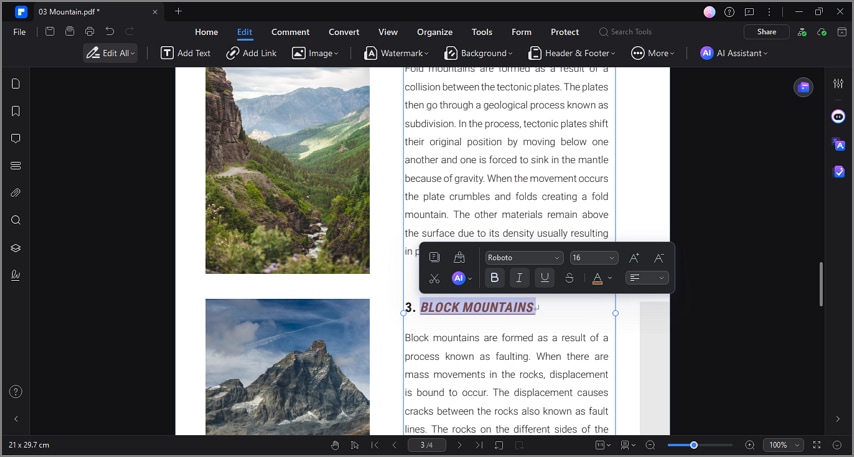
Task: Open the text alignment dropdown
Action: click(x=646, y=278)
